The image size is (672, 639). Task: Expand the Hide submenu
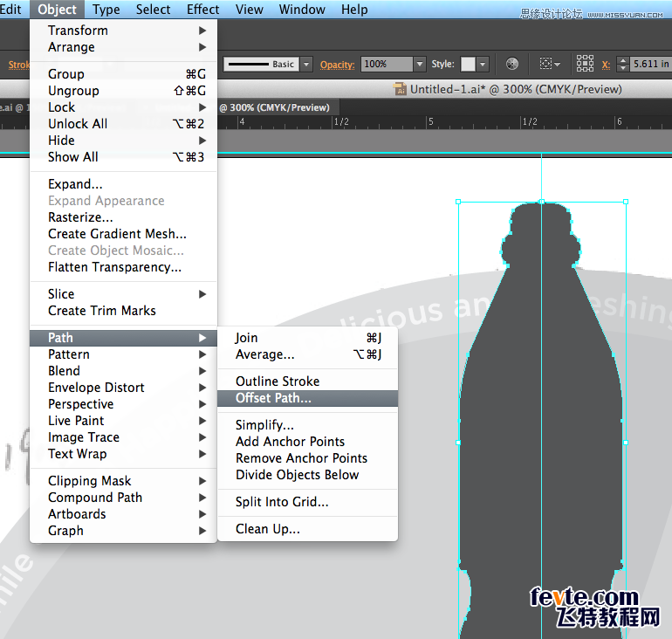(x=123, y=141)
